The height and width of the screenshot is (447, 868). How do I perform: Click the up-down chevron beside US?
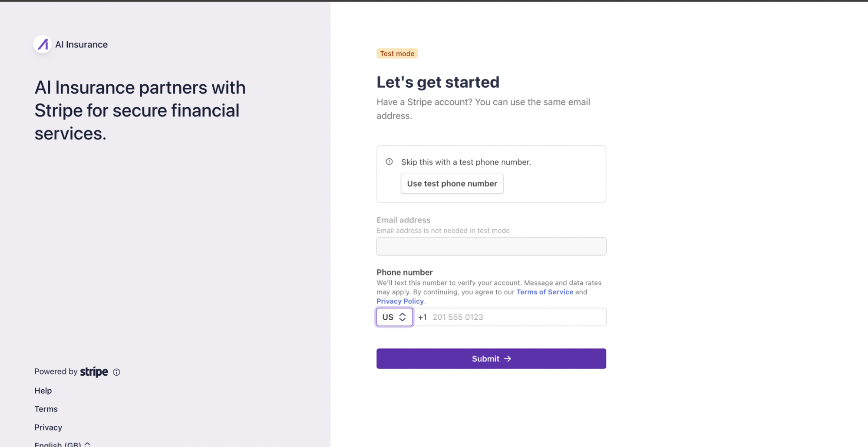click(403, 317)
